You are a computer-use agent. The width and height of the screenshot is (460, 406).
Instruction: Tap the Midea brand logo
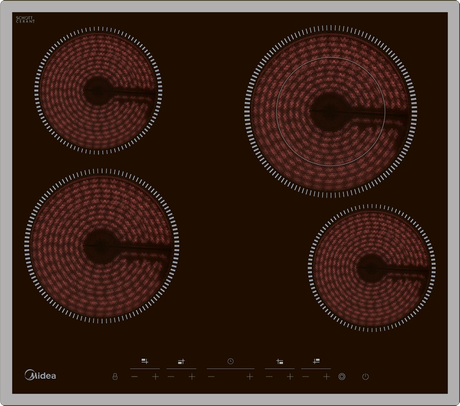point(40,375)
